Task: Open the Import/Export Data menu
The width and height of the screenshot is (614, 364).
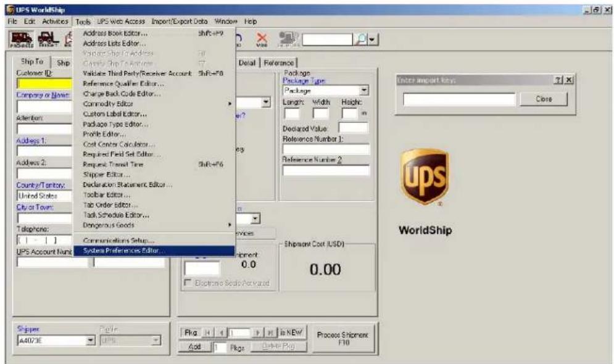Action: click(x=180, y=22)
